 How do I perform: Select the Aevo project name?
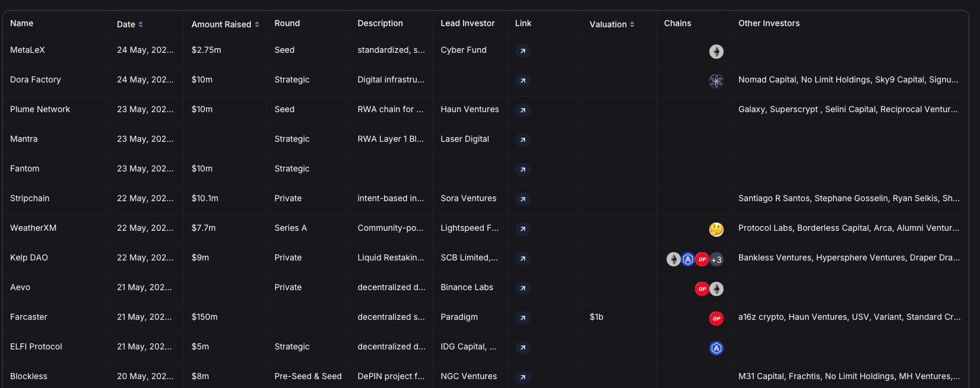[20, 287]
